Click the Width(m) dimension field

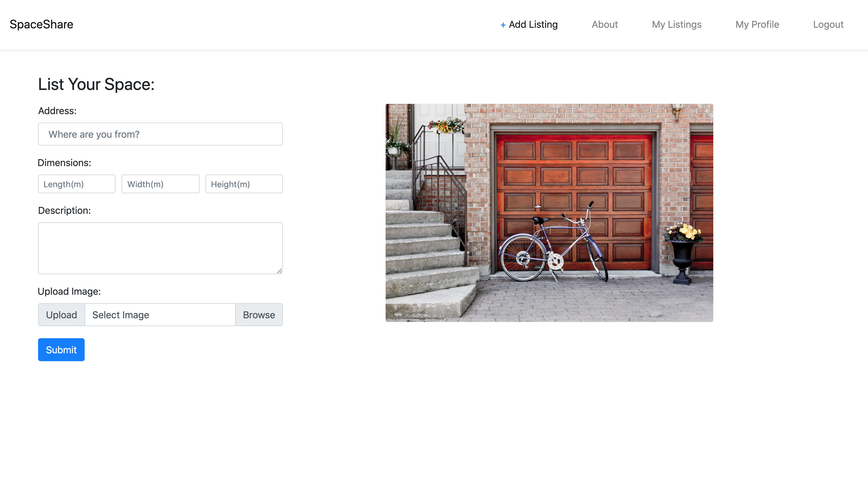pyautogui.click(x=160, y=184)
